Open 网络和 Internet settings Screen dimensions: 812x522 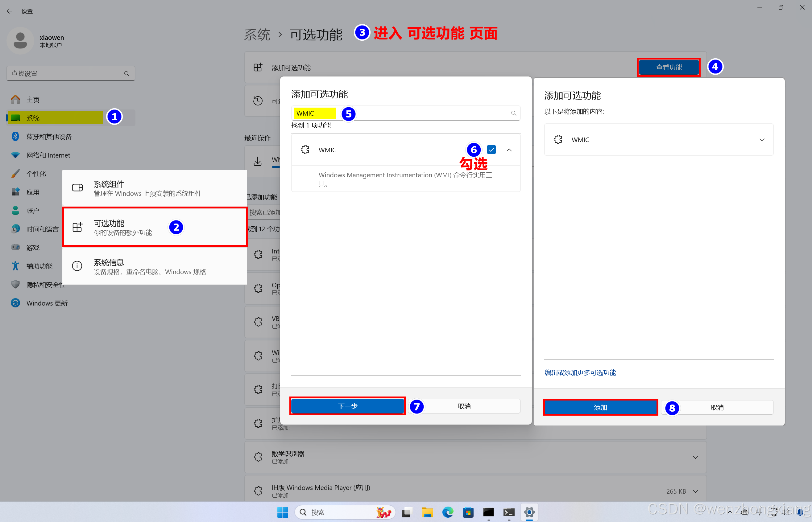(x=48, y=155)
